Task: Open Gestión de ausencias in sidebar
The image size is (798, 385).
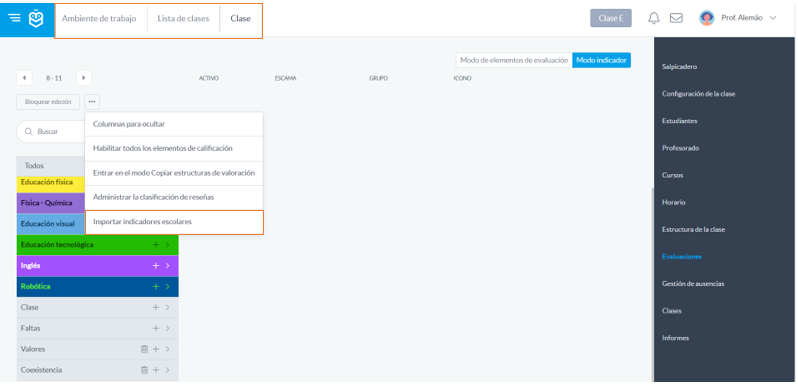Action: point(693,284)
